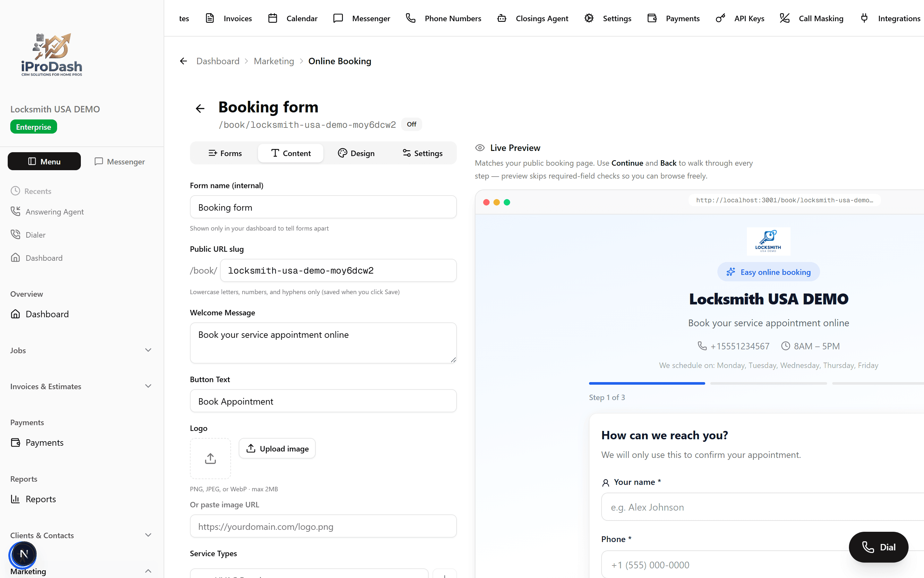Expand the Jobs sidebar section
This screenshot has width=924, height=578.
click(81, 350)
